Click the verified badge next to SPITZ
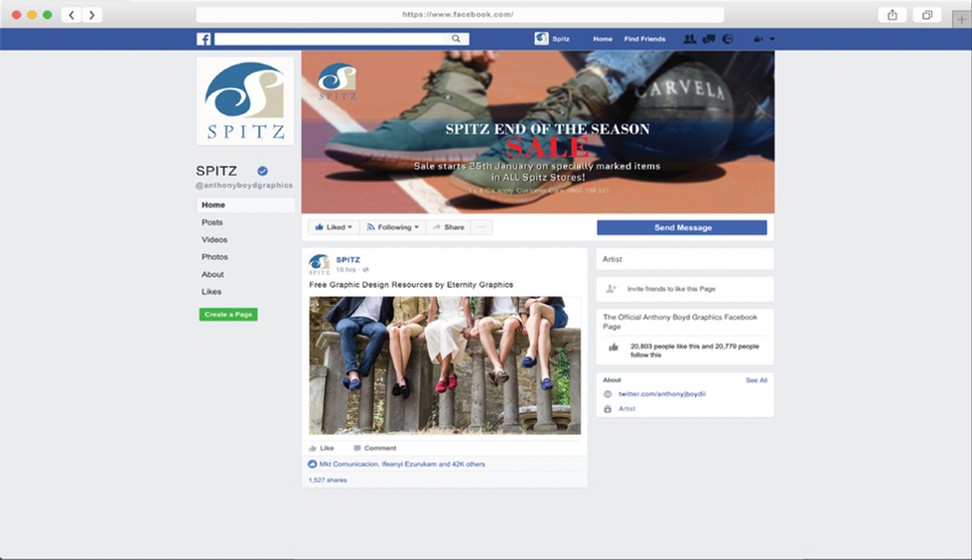Image resolution: width=972 pixels, height=560 pixels. tap(263, 171)
